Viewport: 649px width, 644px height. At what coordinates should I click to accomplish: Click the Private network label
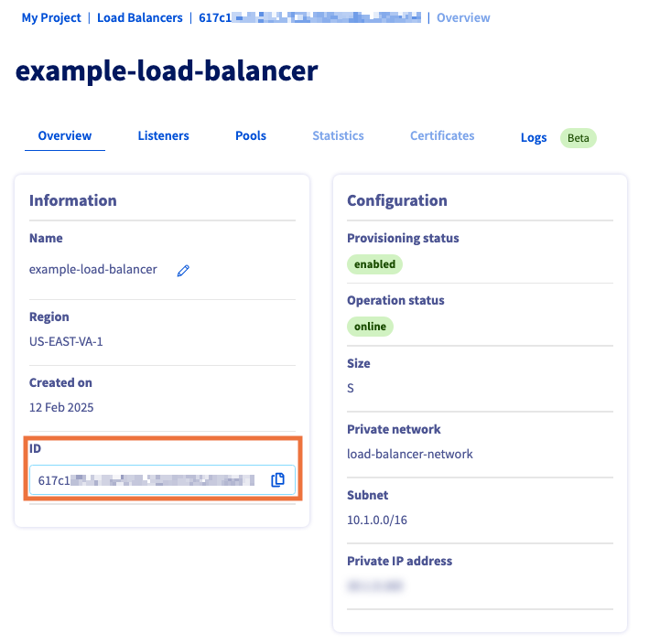[x=394, y=429]
